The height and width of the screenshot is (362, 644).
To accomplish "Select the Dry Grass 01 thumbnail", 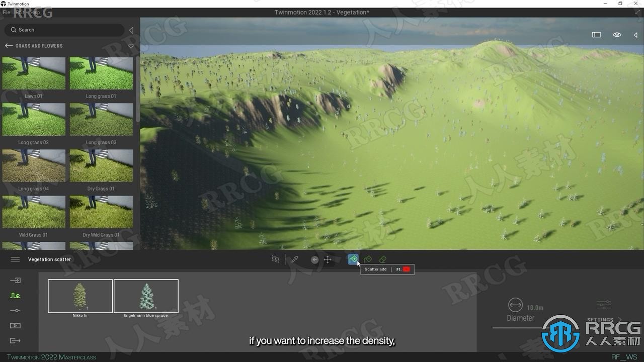I will (x=101, y=166).
